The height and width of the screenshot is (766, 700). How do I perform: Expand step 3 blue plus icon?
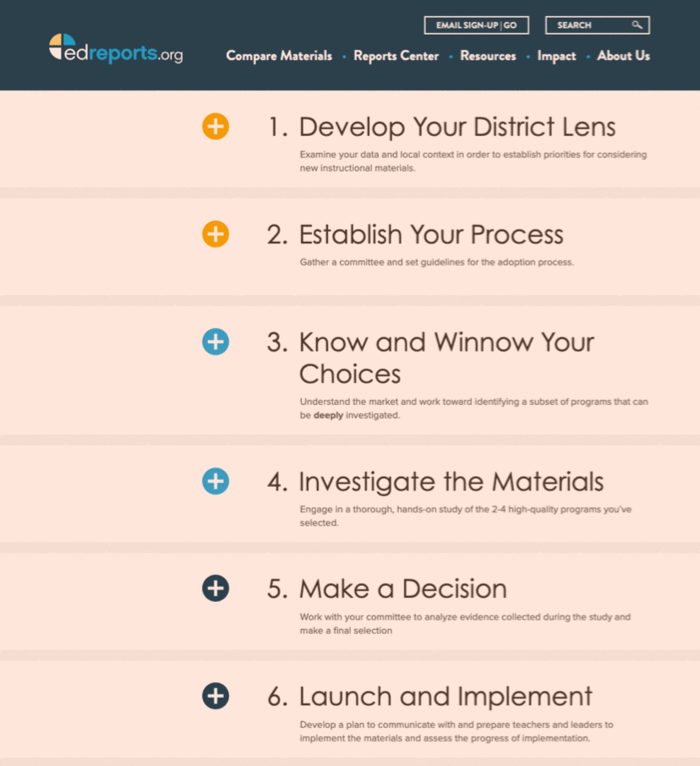[x=216, y=342]
